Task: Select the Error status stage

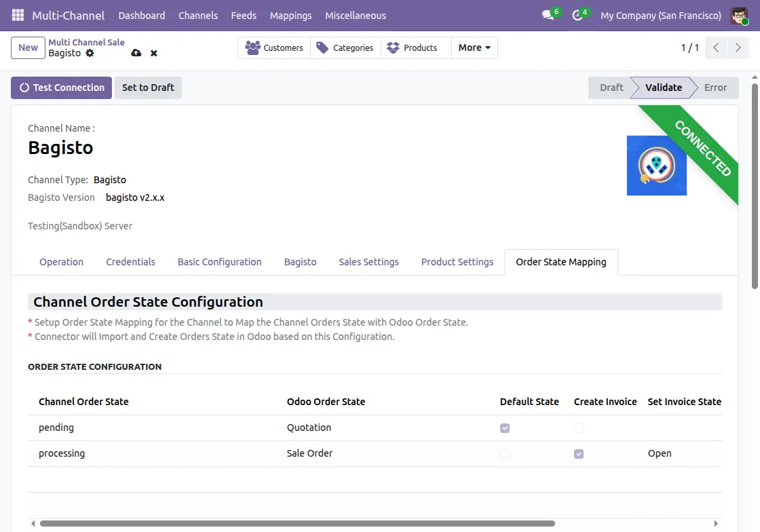Action: coord(715,88)
